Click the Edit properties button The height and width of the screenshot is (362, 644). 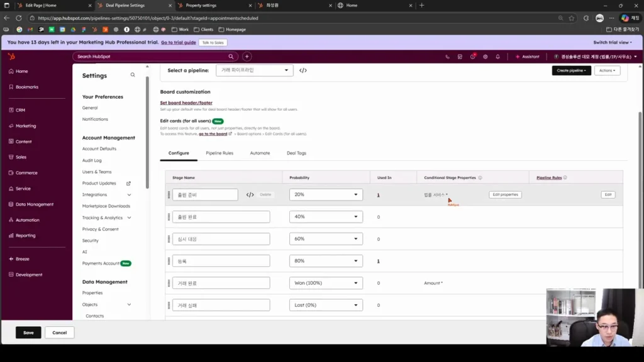[505, 195]
